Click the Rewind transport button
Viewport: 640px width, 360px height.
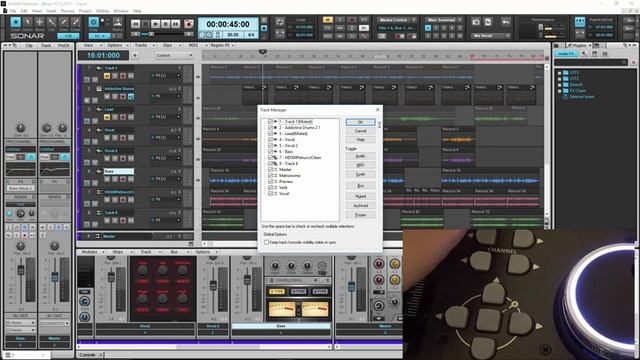tap(136, 24)
